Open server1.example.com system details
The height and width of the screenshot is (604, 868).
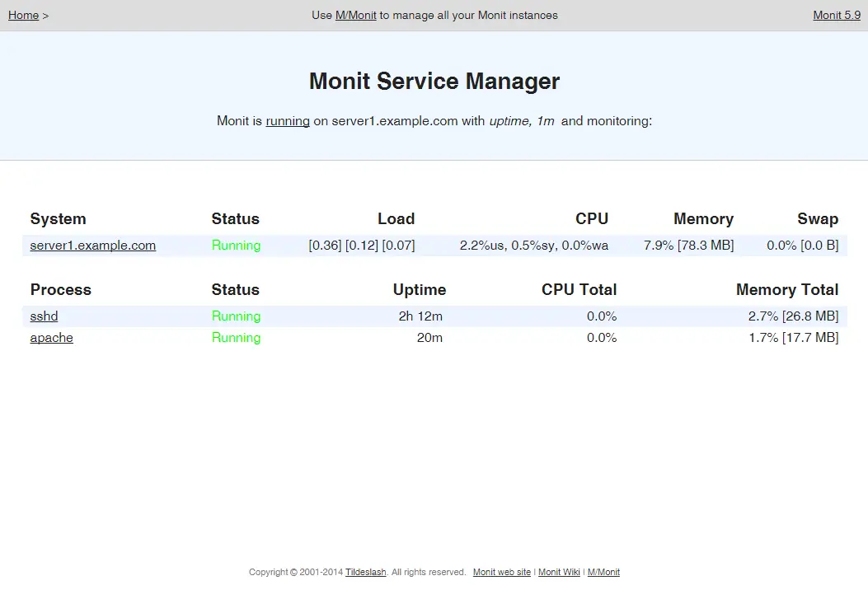[x=93, y=246]
